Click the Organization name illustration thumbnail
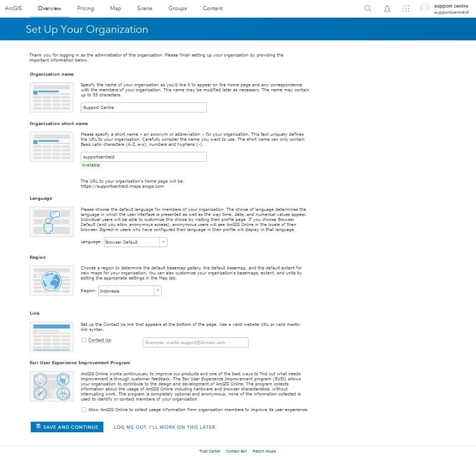 pyautogui.click(x=51, y=97)
